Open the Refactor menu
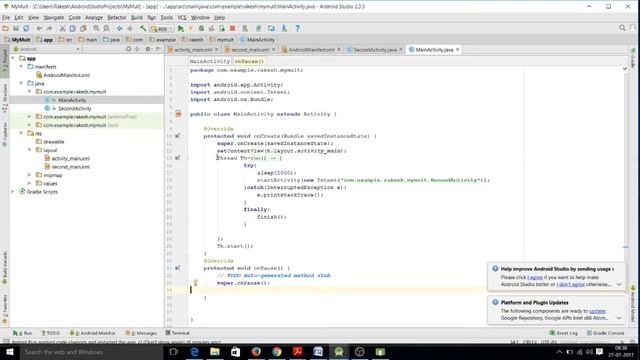The width and height of the screenshot is (640, 360). click(x=117, y=18)
